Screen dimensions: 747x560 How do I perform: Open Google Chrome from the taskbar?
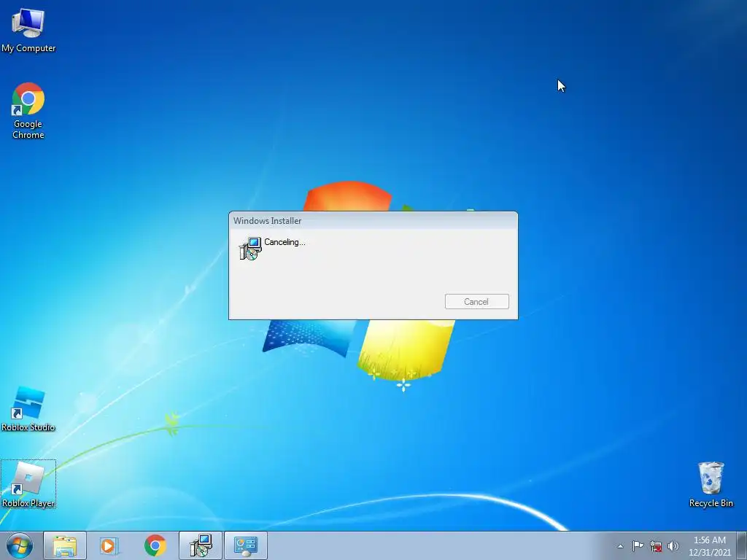[x=155, y=545]
